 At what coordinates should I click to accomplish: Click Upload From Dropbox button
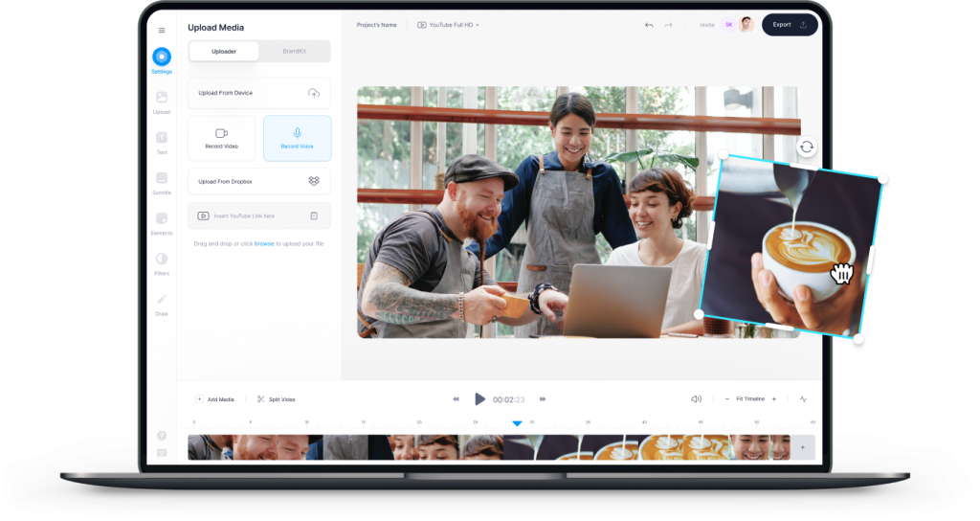259,181
